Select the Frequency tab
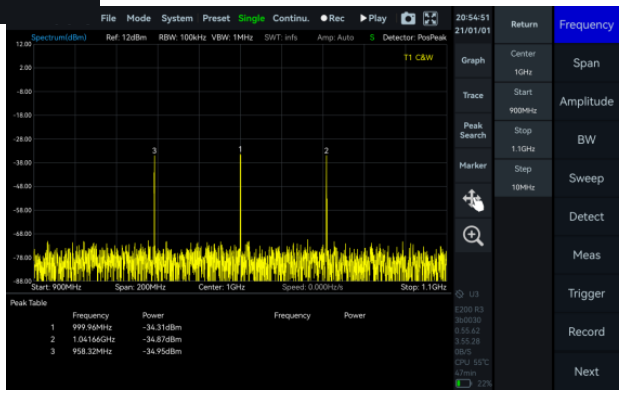This screenshot has width=625, height=396. pos(586,25)
